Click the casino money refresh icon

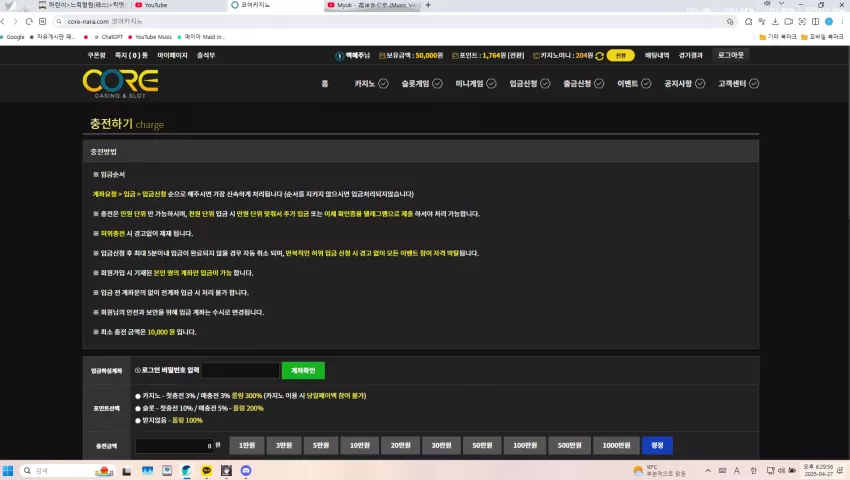tap(600, 56)
